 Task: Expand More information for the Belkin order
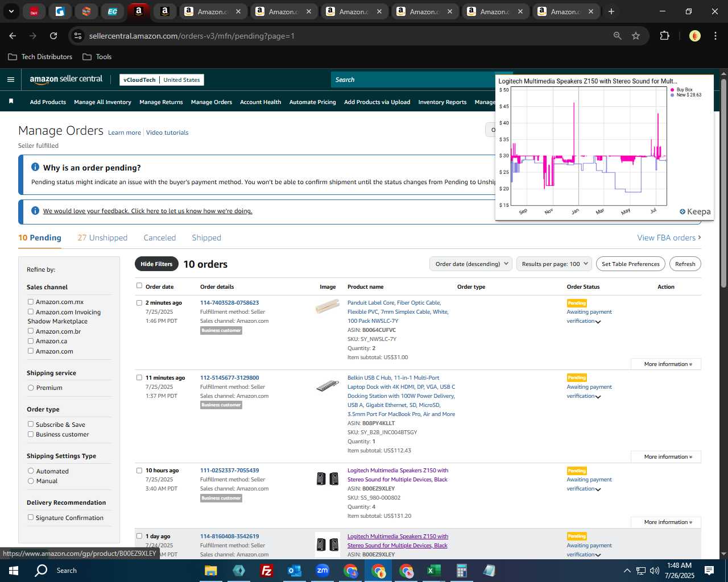(666, 456)
